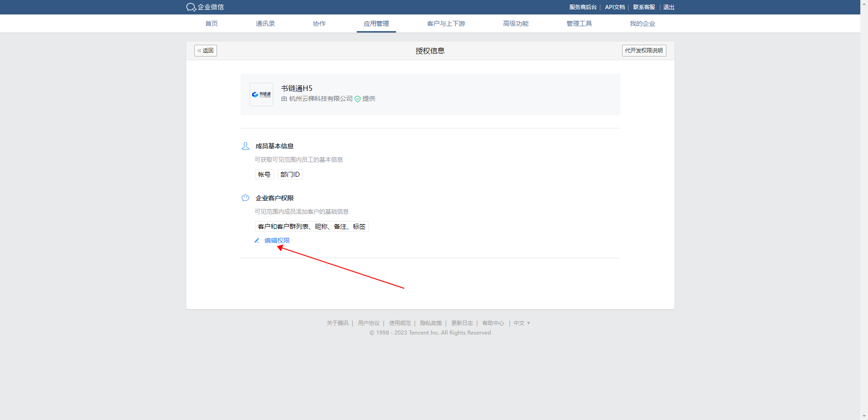Open the 代开发权限说明 button
The height and width of the screenshot is (420, 868).
pyautogui.click(x=644, y=51)
